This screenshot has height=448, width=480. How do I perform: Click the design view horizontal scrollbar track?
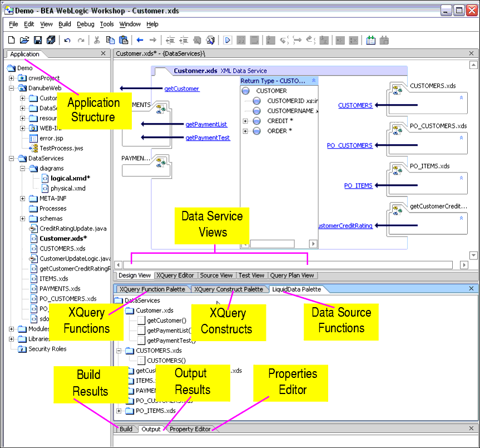[x=288, y=265]
